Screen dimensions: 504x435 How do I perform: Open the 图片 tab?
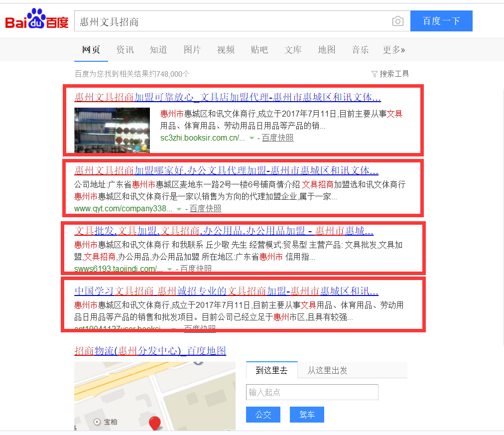(192, 50)
